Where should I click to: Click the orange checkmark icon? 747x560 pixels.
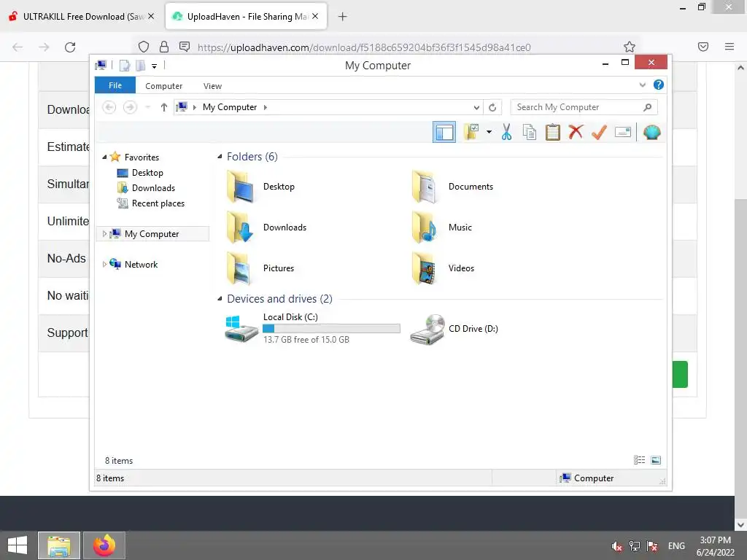tap(599, 132)
